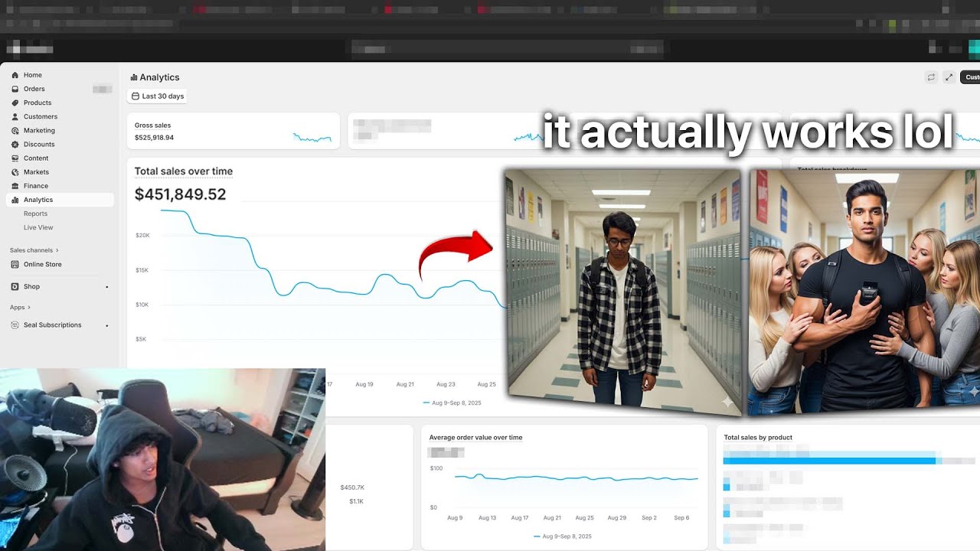Click Average order value over time heading
Image resolution: width=980 pixels, height=551 pixels.
475,438
